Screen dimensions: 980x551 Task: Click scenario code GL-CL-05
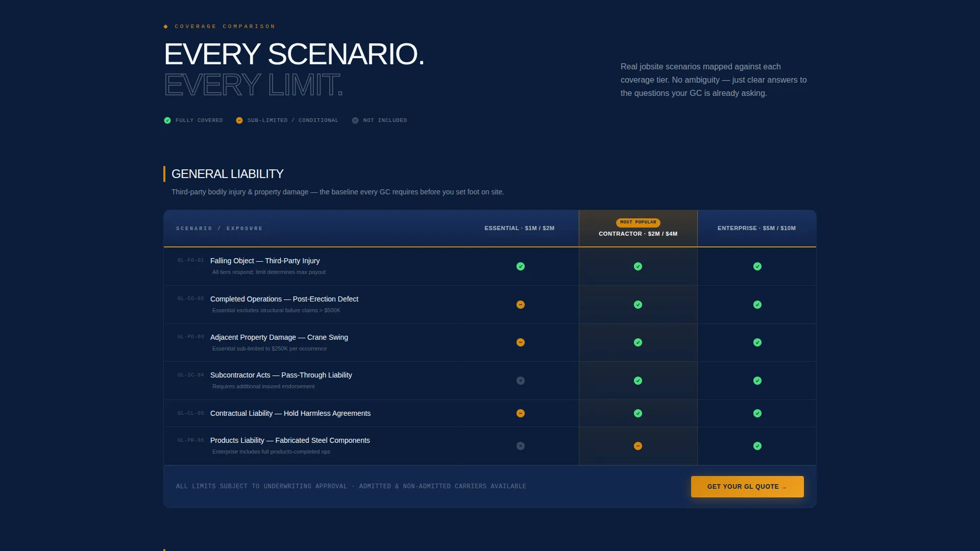click(190, 413)
